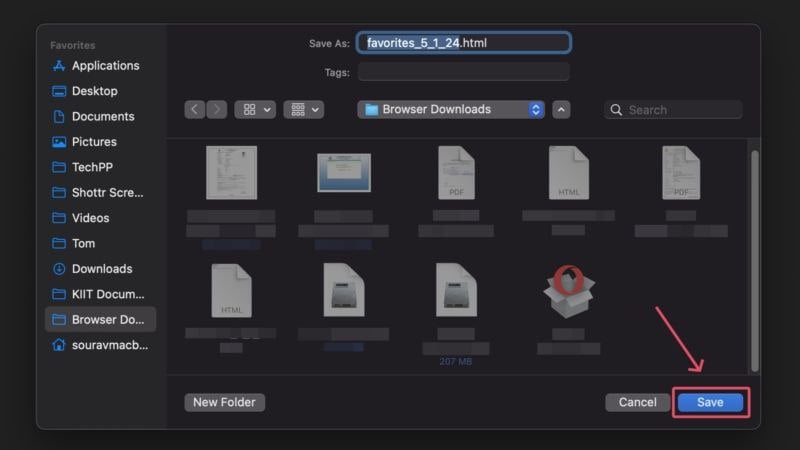The width and height of the screenshot is (800, 450).
Task: Click the Save As filename field
Action: click(x=464, y=43)
